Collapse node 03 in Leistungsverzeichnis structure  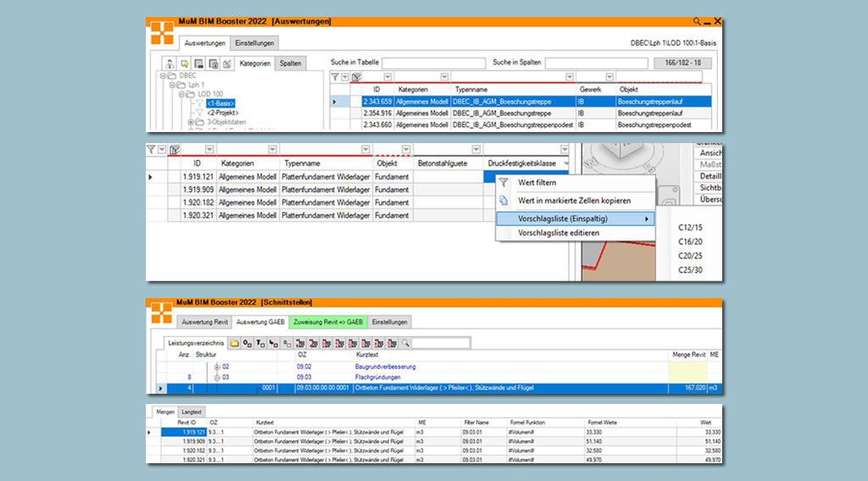(217, 378)
